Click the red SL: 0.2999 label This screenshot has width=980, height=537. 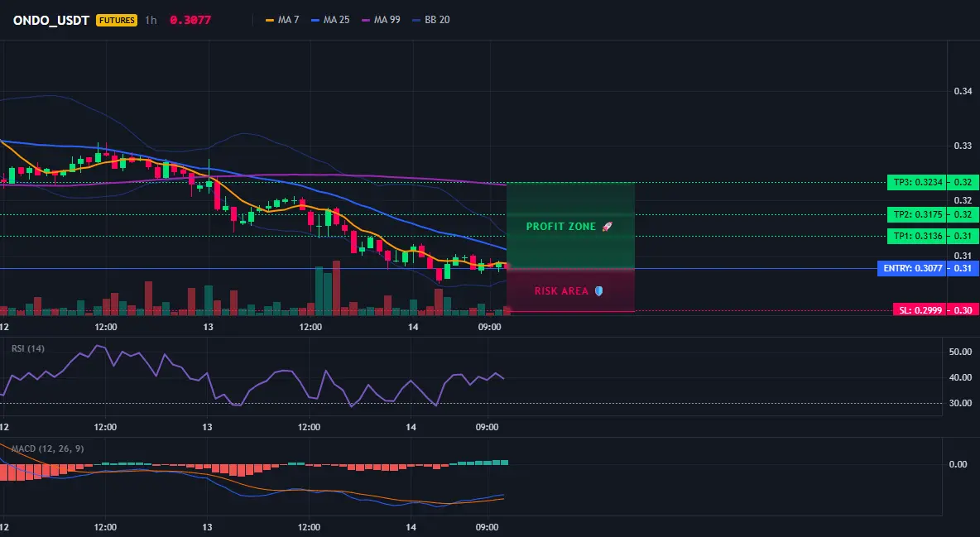[x=919, y=310]
